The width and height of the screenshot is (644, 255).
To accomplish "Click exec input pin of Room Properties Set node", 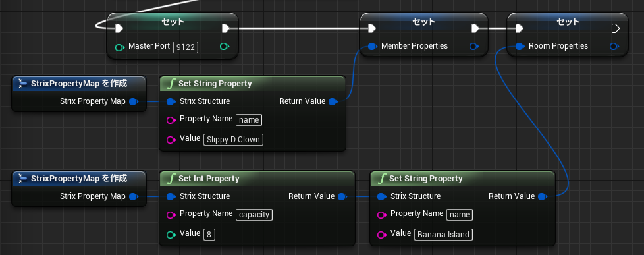I will [x=519, y=28].
